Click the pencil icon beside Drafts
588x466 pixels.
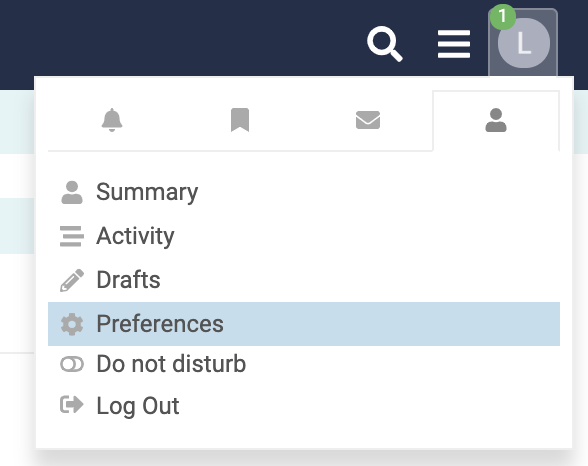click(x=72, y=280)
